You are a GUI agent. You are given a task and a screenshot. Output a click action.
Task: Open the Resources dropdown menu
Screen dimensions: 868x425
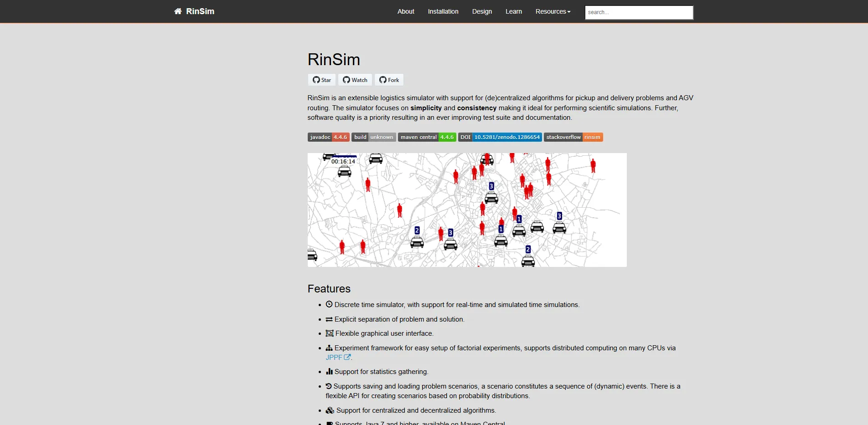click(553, 11)
